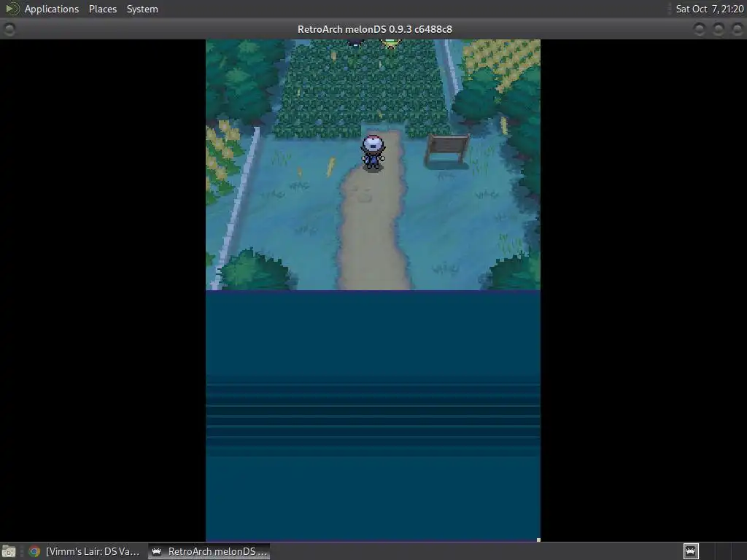Open the Applications menu
The height and width of the screenshot is (560, 747).
(52, 9)
